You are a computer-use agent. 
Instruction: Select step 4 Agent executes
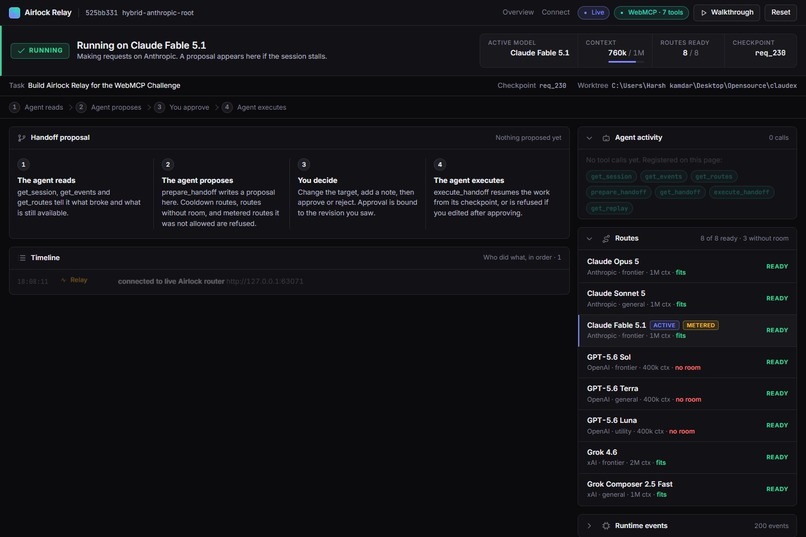pos(254,107)
